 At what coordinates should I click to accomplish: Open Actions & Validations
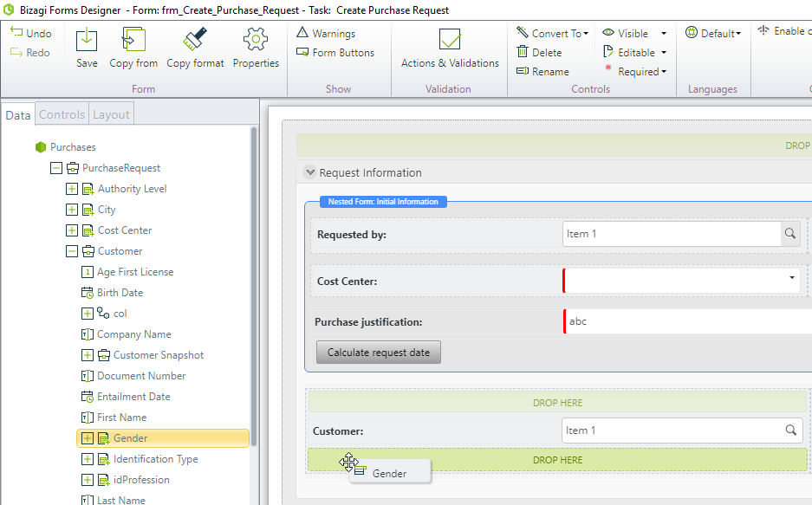point(450,48)
